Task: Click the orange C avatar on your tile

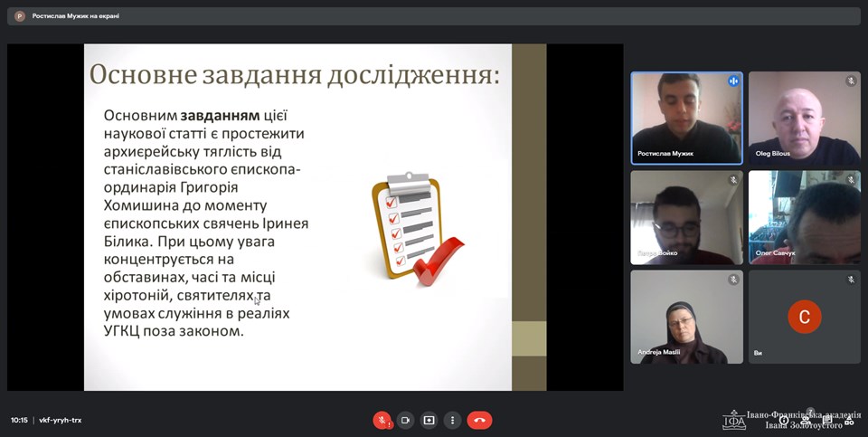Action: click(x=804, y=316)
